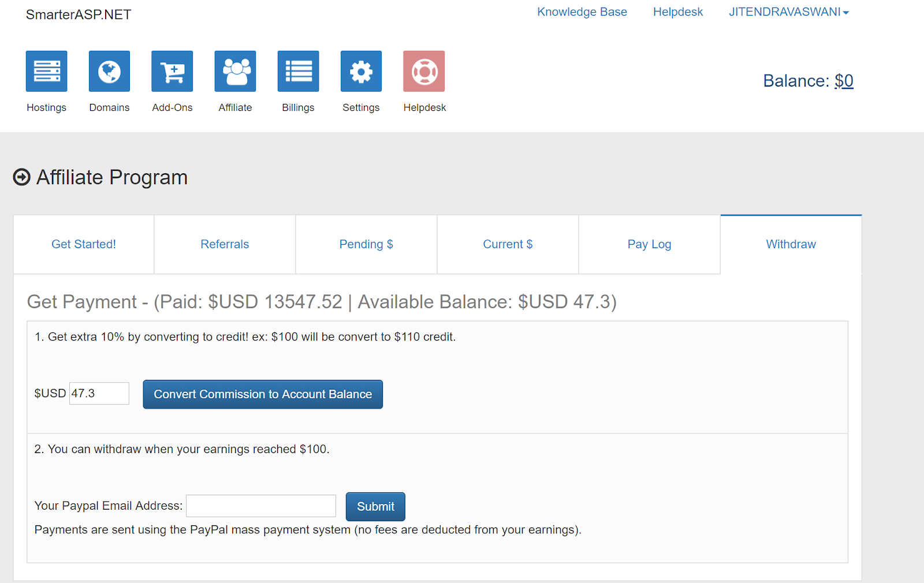Open the Billings list icon

[x=298, y=71]
